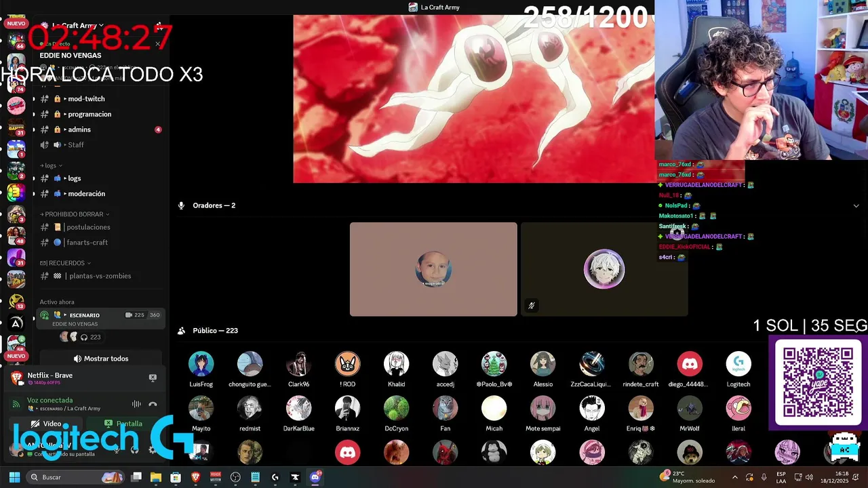Open DarKarBlue's audience avatar
The height and width of the screenshot is (488, 868).
tap(298, 409)
